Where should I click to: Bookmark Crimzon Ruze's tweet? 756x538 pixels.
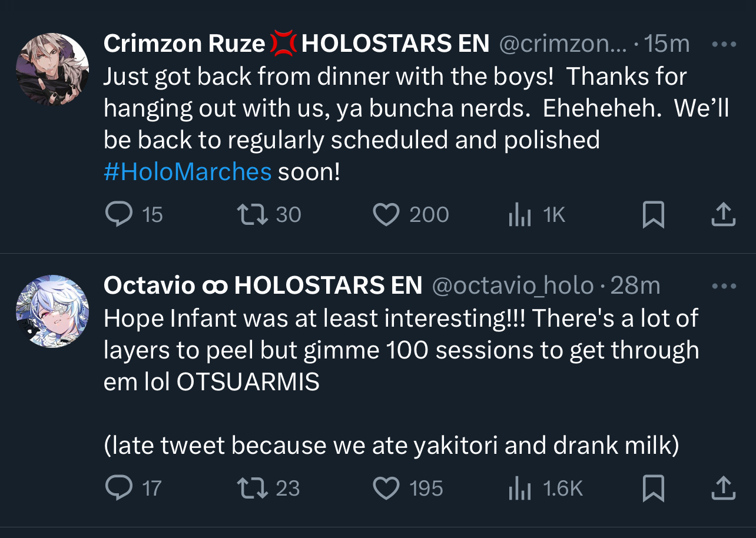pos(653,215)
